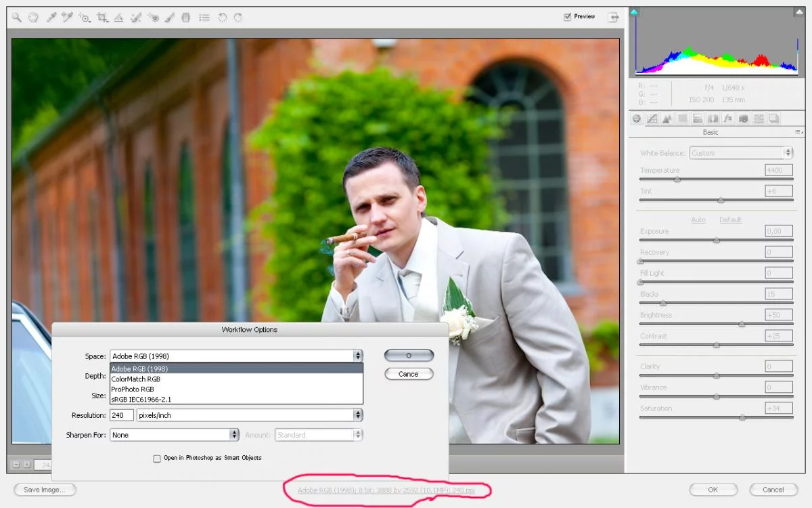Open the Space dropdown in Workflow Options
The image size is (812, 508).
point(236,356)
